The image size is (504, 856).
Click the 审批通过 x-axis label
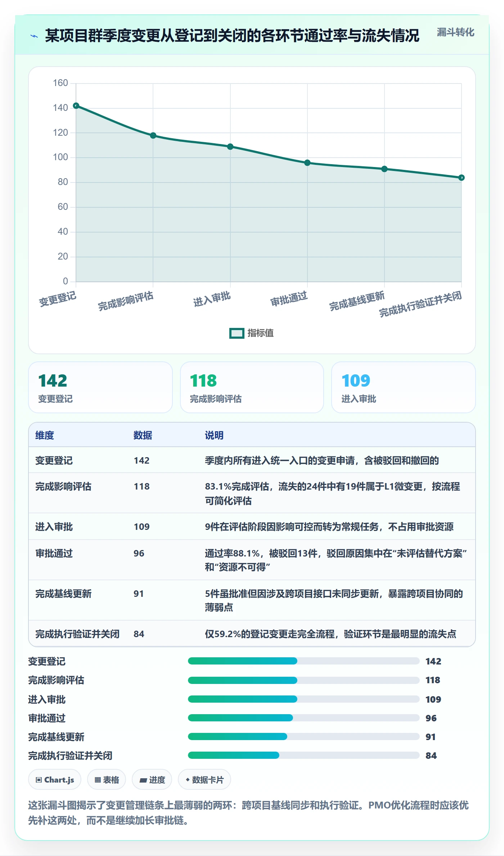tap(289, 299)
